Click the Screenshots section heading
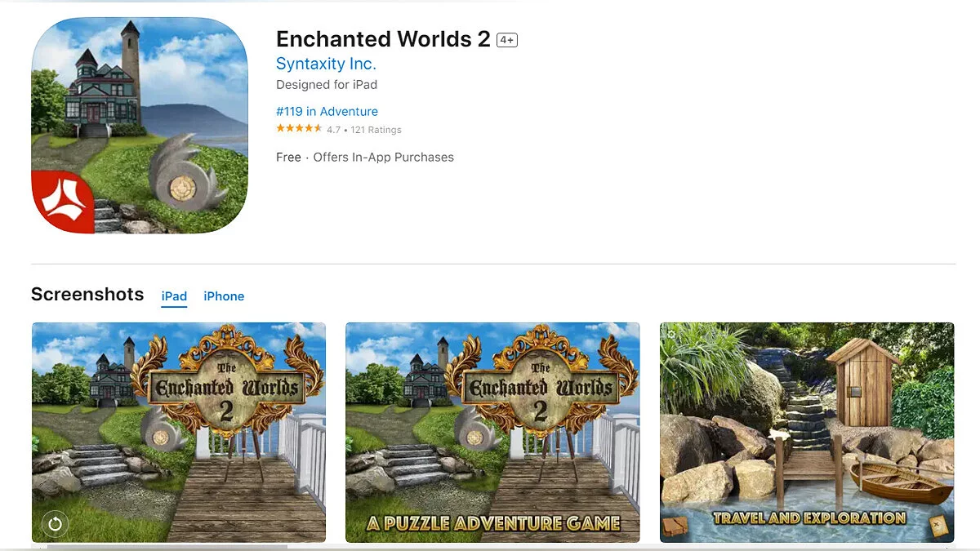 pos(87,295)
